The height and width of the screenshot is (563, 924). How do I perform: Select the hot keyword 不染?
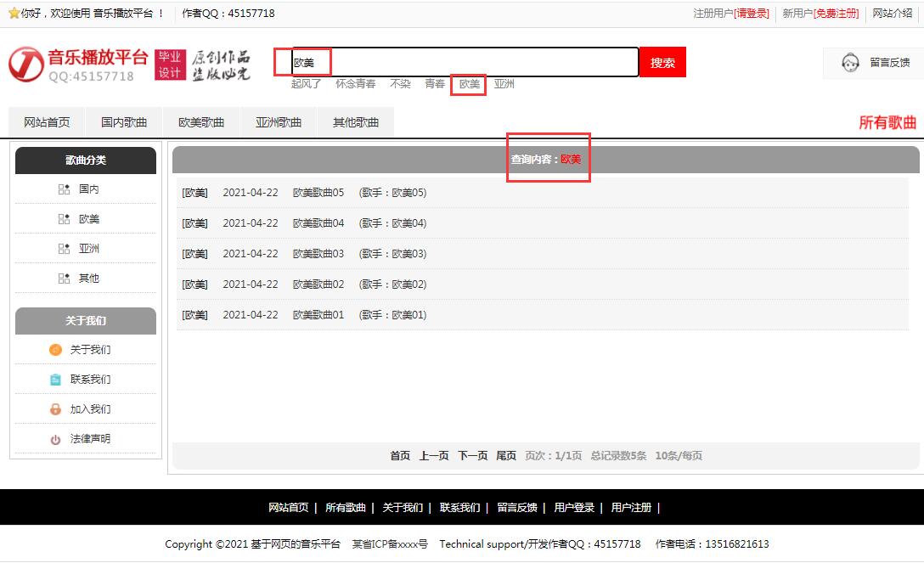400,83
